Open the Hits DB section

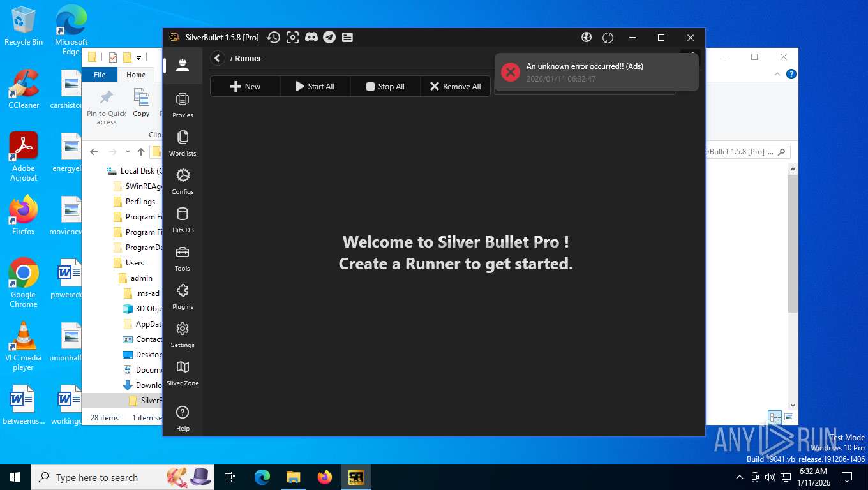(183, 220)
